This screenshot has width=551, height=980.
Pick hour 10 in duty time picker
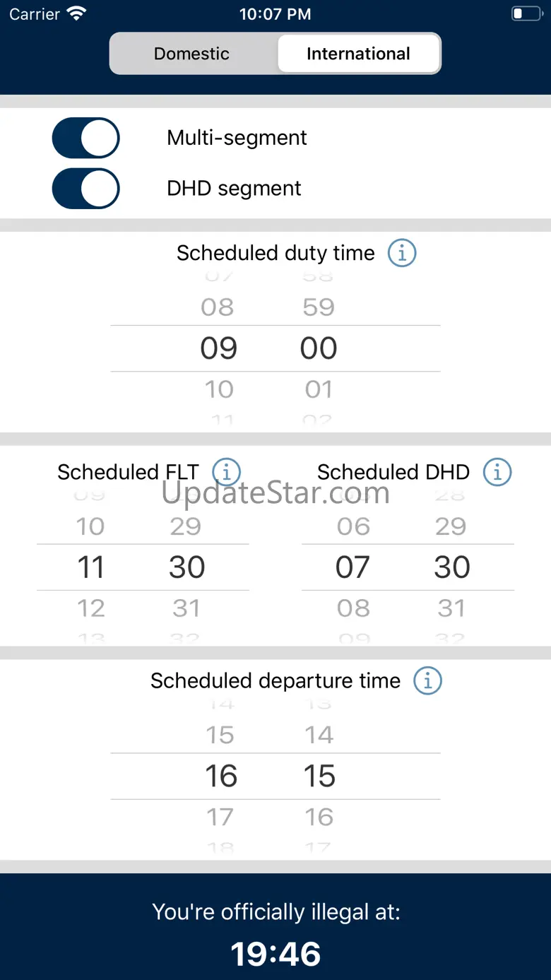coord(218,389)
